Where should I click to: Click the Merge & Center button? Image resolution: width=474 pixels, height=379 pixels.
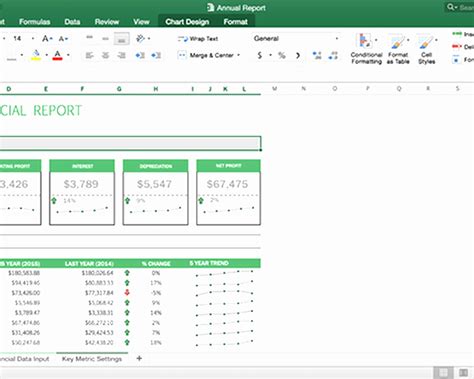pos(205,55)
